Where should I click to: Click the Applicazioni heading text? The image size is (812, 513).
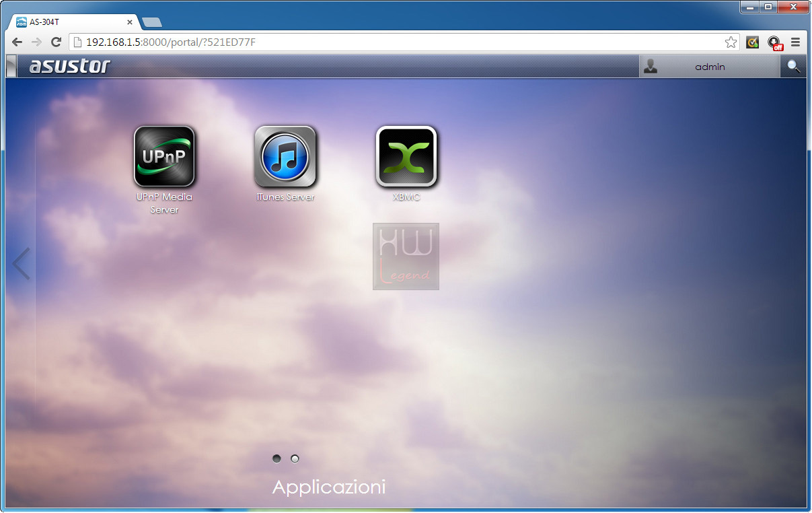pyautogui.click(x=329, y=487)
